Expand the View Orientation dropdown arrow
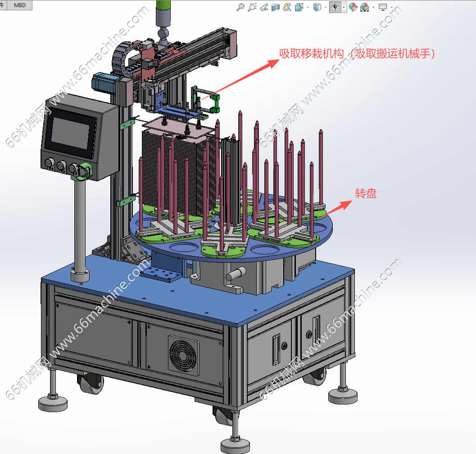The image size is (476, 454). (308, 7)
